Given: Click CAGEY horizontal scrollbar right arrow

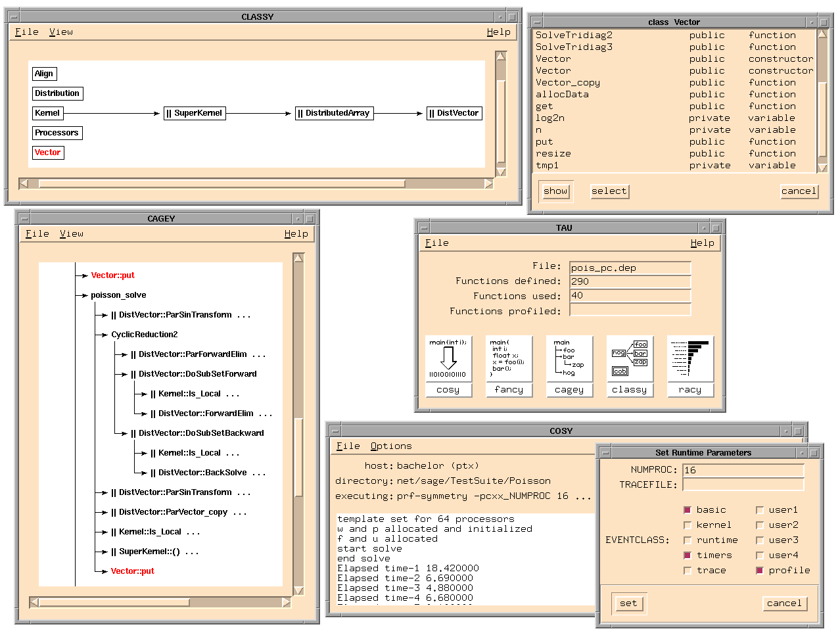Looking at the screenshot, I should click(286, 602).
